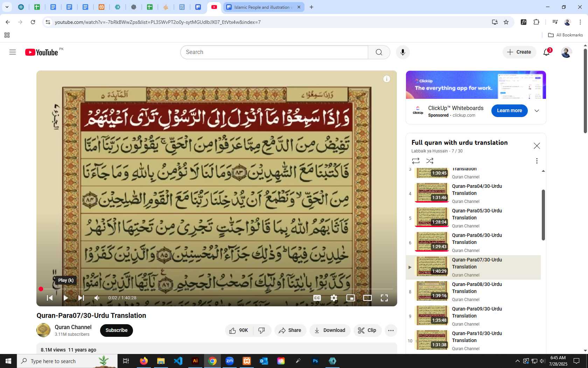Click the video progress bar
Image resolution: width=588 pixels, height=368 pixels.
pyautogui.click(x=217, y=289)
